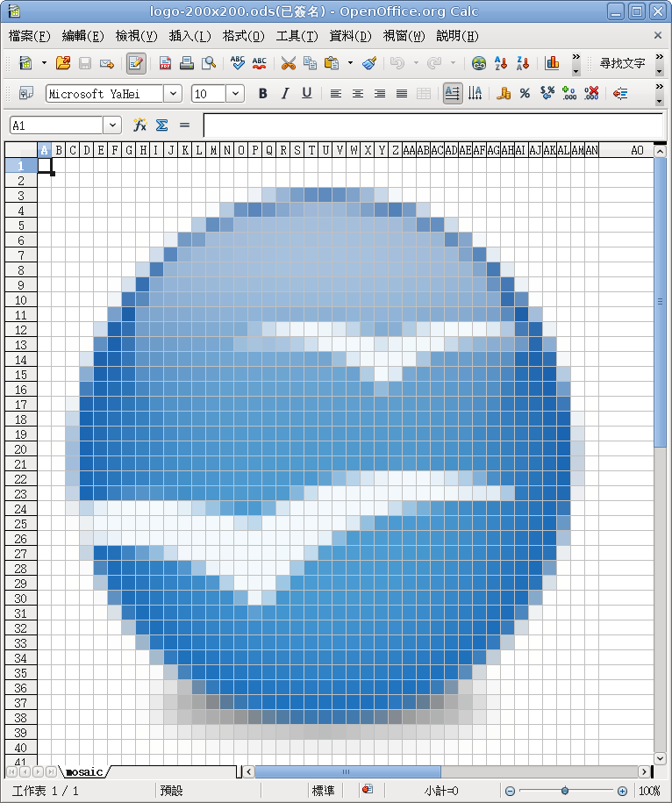The image size is (672, 803).
Task: Apply percent number format
Action: pos(525,94)
